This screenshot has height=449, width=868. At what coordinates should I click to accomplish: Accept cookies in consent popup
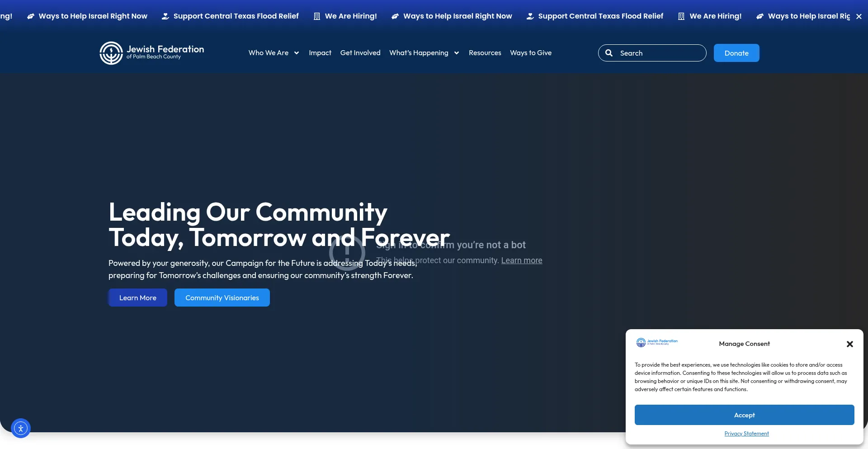744,415
